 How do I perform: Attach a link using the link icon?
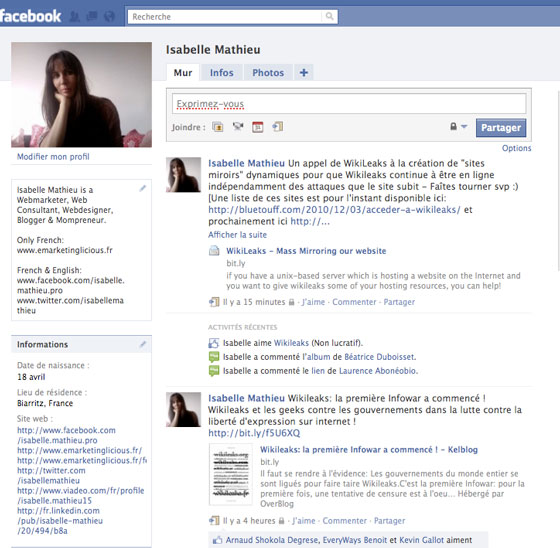coord(278,126)
